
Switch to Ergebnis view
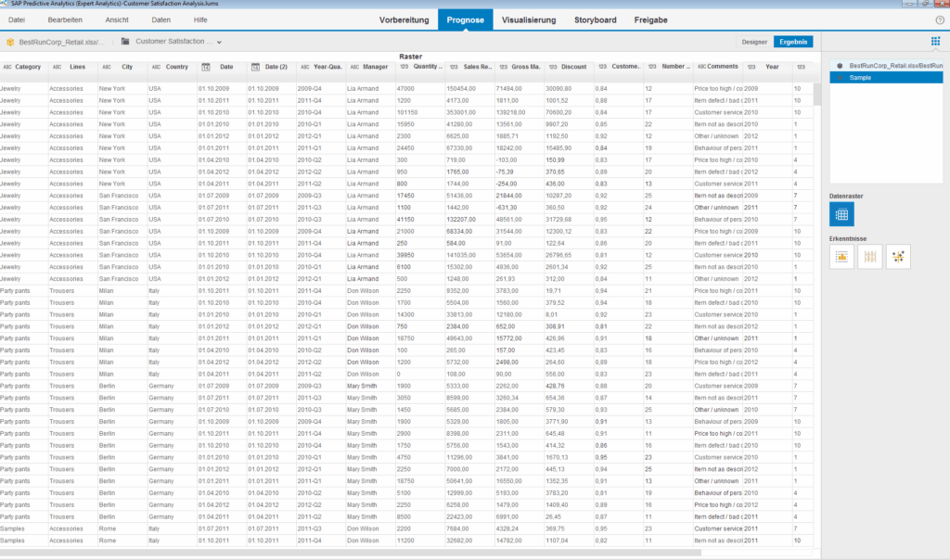793,42
